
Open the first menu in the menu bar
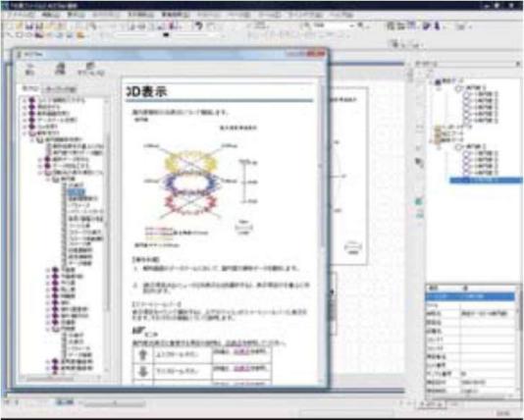pyautogui.click(x=21, y=15)
